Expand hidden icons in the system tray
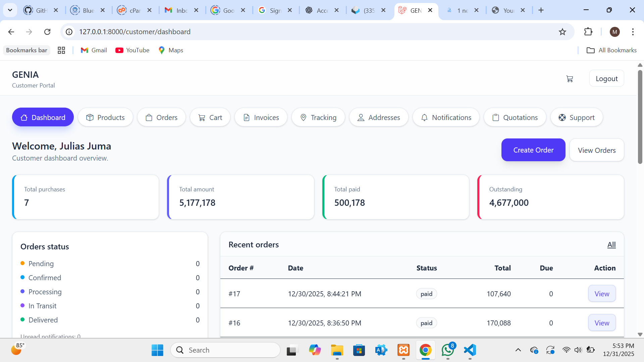 coord(519,350)
